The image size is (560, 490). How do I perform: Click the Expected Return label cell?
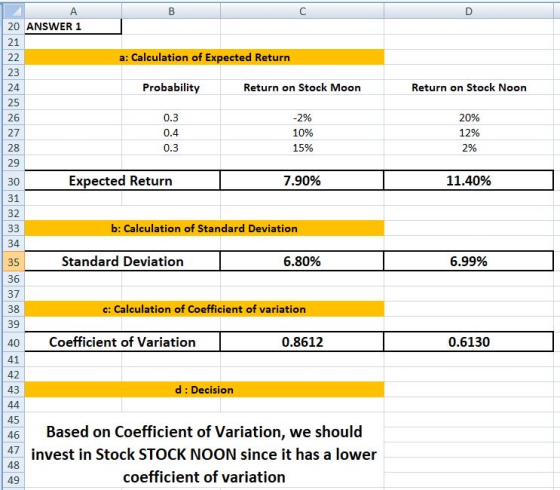tap(122, 180)
